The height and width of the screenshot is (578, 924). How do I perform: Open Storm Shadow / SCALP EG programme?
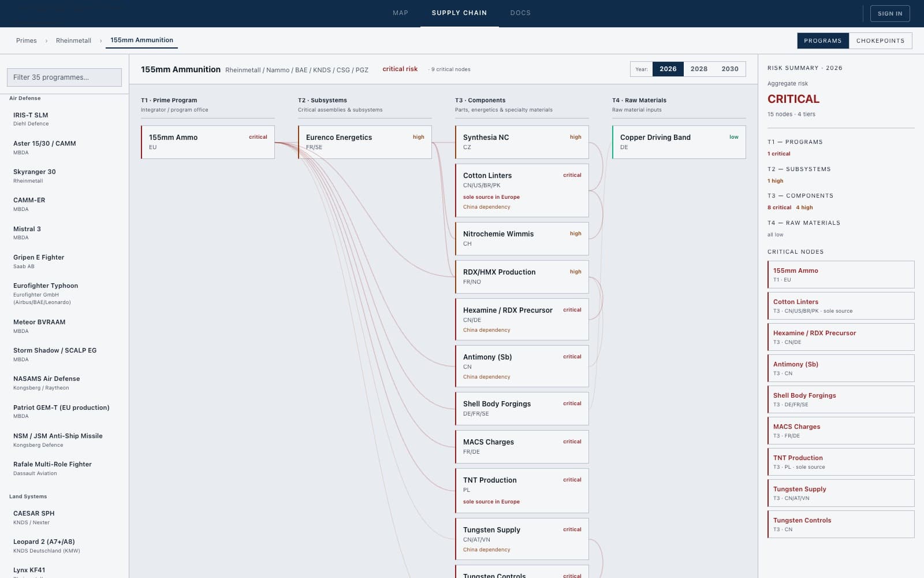point(64,354)
